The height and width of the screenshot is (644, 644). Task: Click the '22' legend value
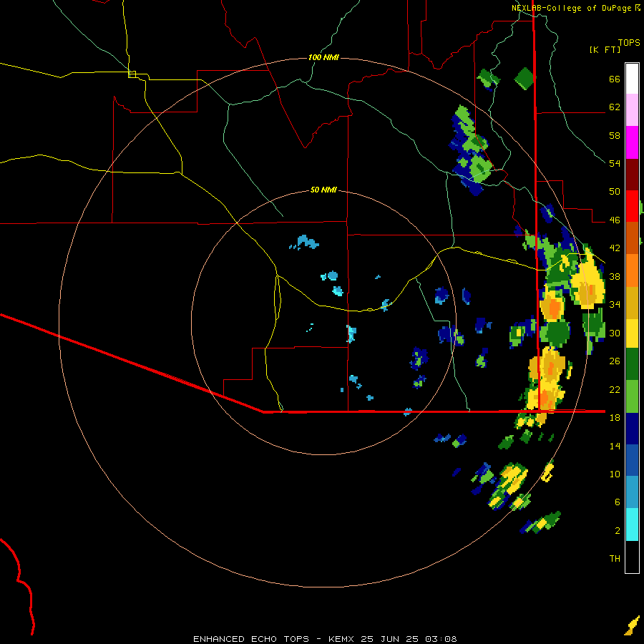point(615,390)
